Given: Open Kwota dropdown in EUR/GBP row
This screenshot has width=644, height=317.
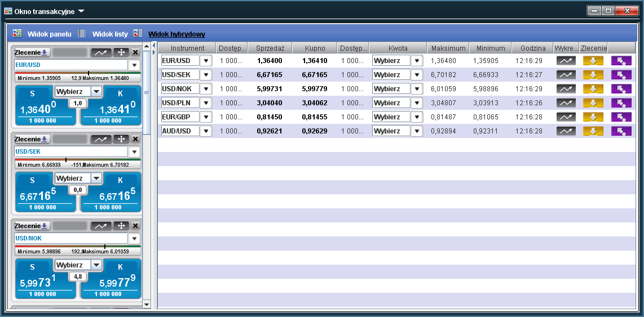Looking at the screenshot, I should point(417,117).
